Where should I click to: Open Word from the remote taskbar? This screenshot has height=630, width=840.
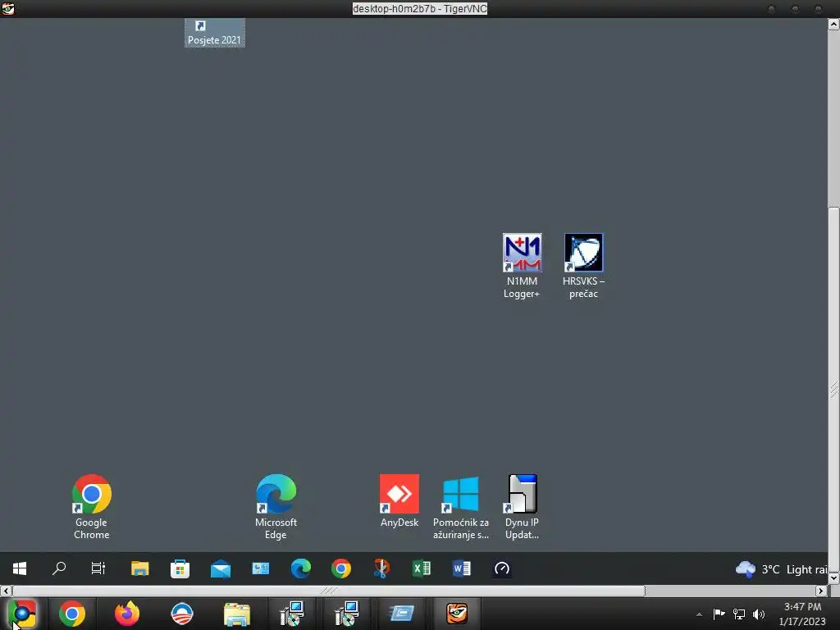click(x=462, y=568)
